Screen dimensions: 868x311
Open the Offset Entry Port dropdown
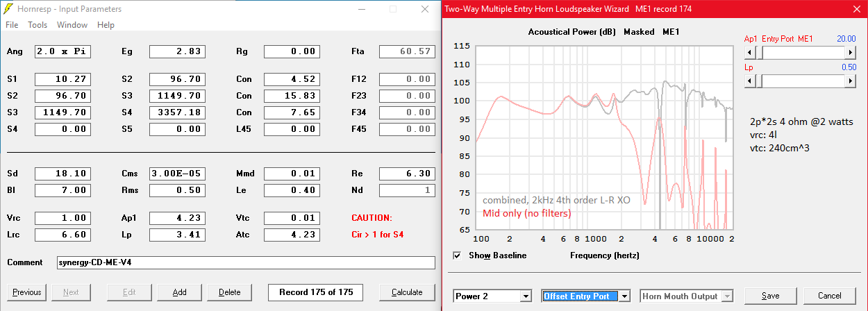point(586,296)
